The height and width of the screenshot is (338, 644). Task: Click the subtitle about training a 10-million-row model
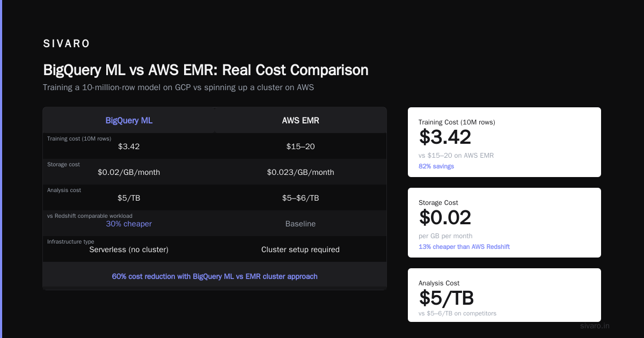tap(178, 87)
